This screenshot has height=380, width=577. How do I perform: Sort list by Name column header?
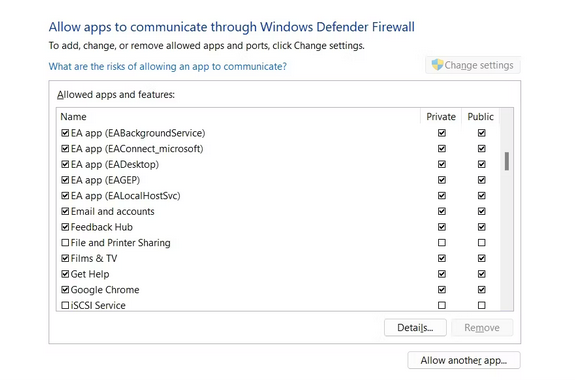point(74,117)
